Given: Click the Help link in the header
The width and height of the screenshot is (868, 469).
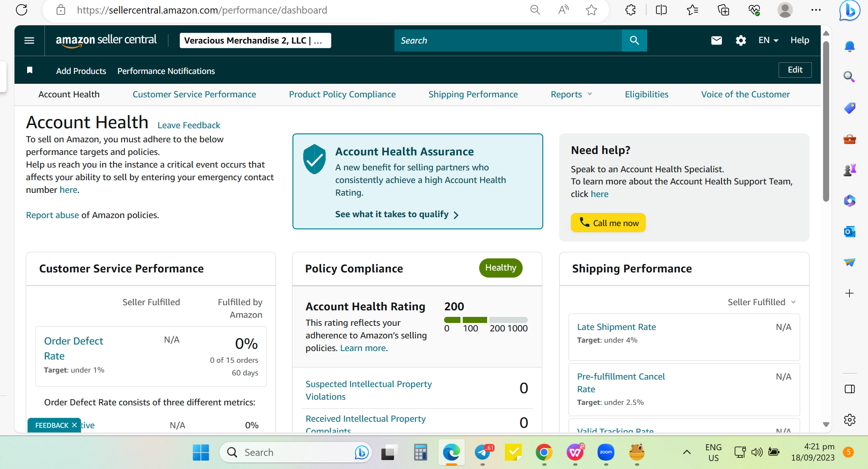Looking at the screenshot, I should tap(800, 40).
